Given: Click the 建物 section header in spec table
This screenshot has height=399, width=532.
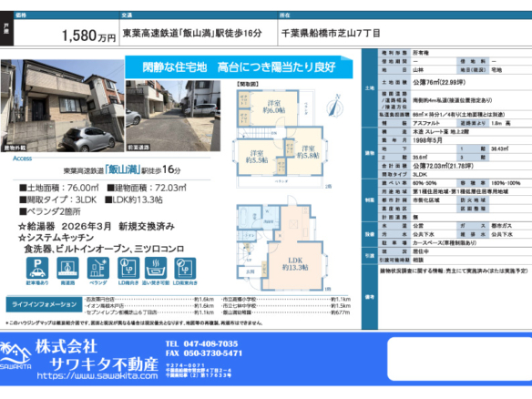Looking at the screenshot, I should coord(370,153).
